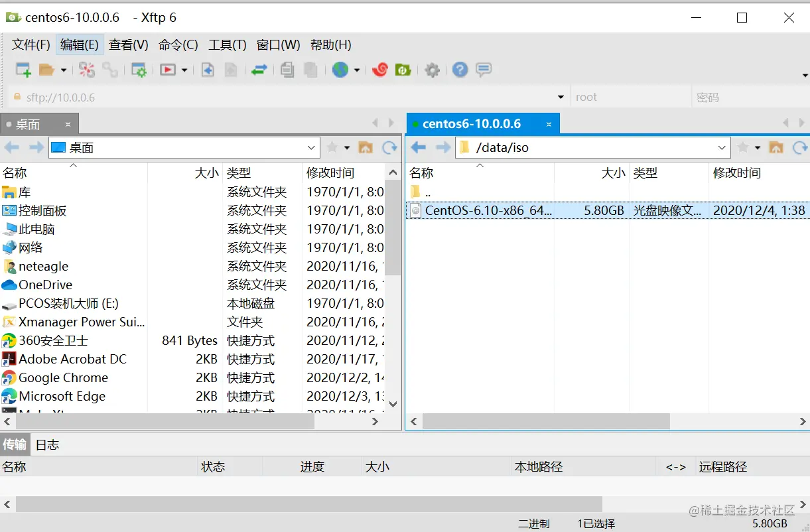Open the 编辑(E) menu
Image resolution: width=810 pixels, height=532 pixels.
click(x=80, y=44)
